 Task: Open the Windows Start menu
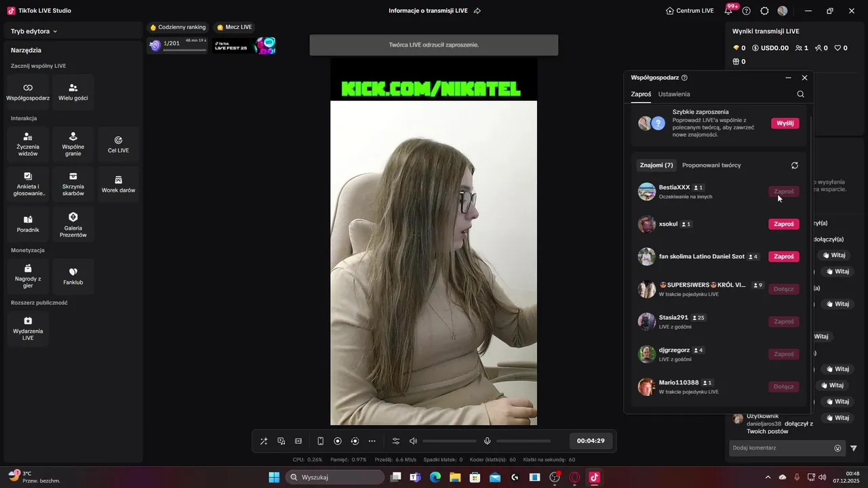coord(274,477)
